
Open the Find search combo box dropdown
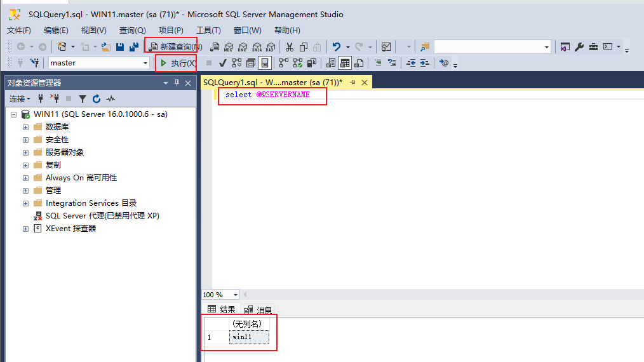tap(546, 47)
